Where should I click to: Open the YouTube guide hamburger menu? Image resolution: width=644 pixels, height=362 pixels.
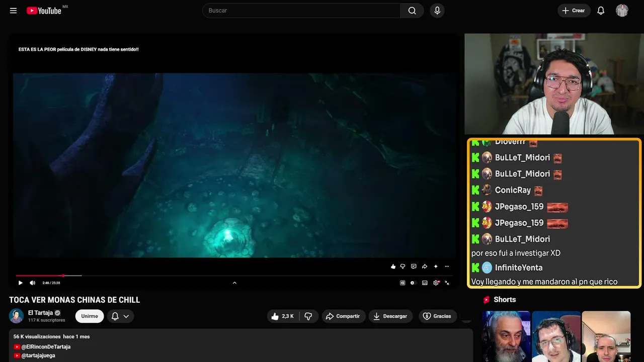14,11
